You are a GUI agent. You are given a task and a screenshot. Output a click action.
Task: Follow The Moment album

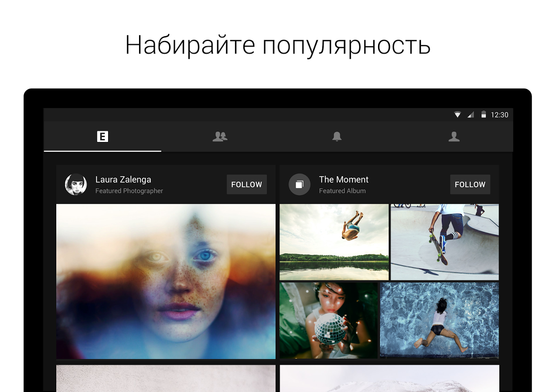(x=470, y=184)
